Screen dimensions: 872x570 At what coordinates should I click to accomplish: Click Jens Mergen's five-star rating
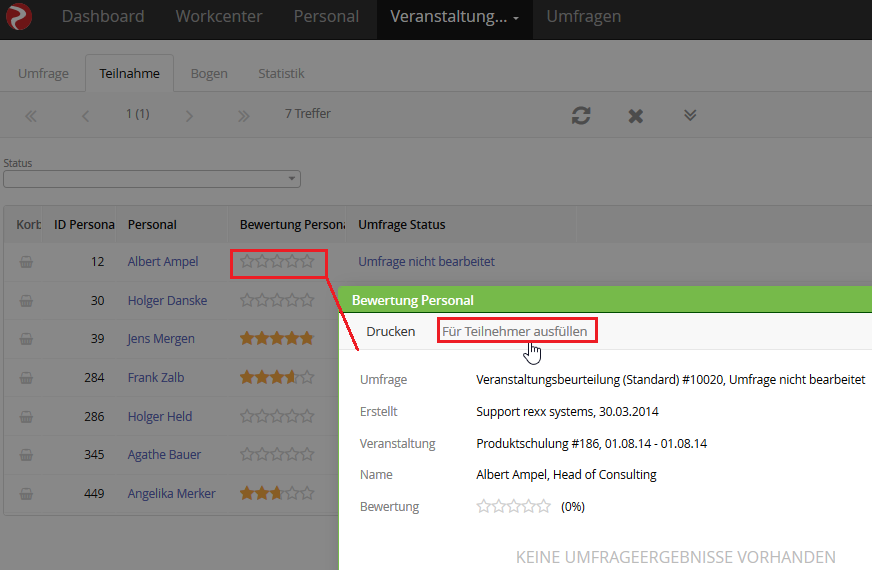(x=277, y=338)
